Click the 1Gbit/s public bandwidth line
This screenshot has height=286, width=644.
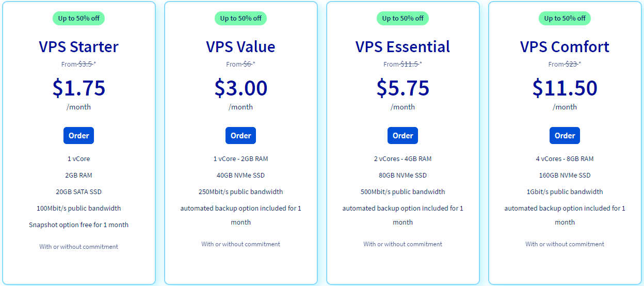click(565, 192)
